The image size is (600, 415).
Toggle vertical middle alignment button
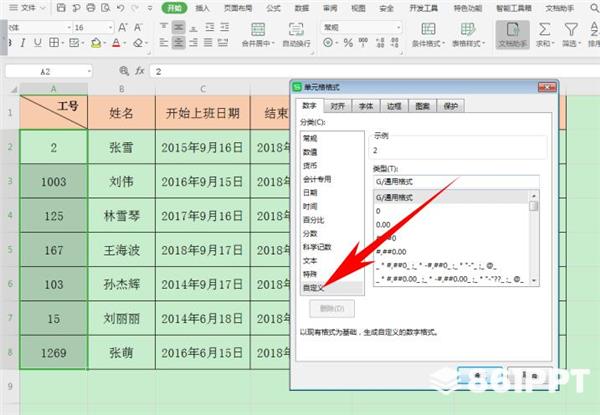coord(178,28)
